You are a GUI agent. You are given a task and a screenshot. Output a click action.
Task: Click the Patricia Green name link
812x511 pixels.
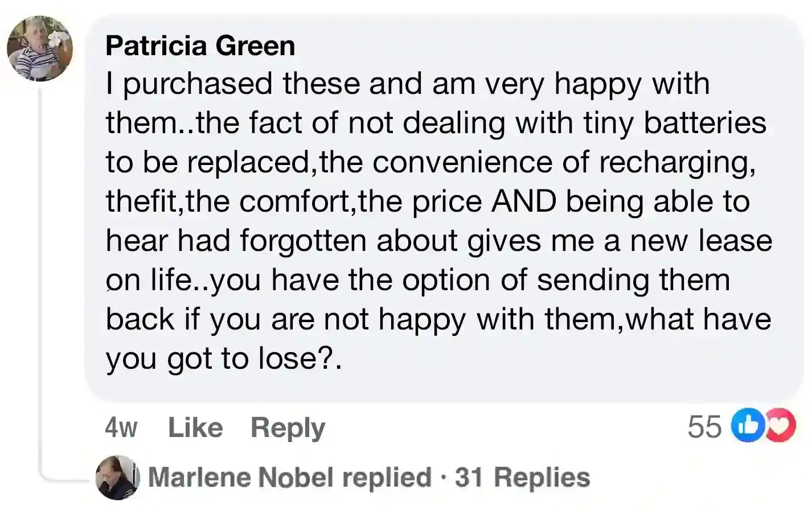pyautogui.click(x=200, y=46)
